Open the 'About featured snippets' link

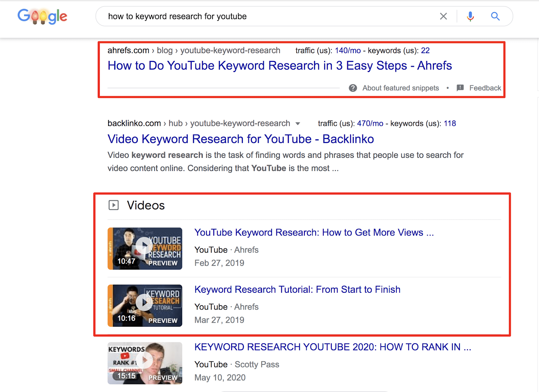(401, 88)
